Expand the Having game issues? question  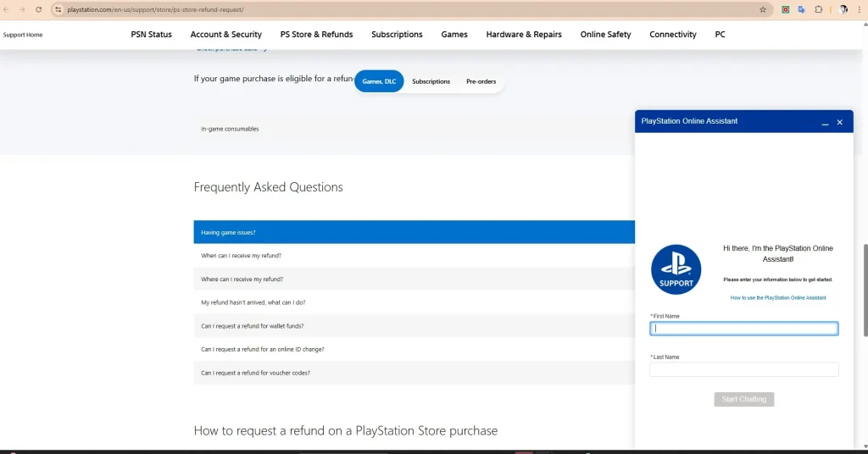click(x=414, y=232)
